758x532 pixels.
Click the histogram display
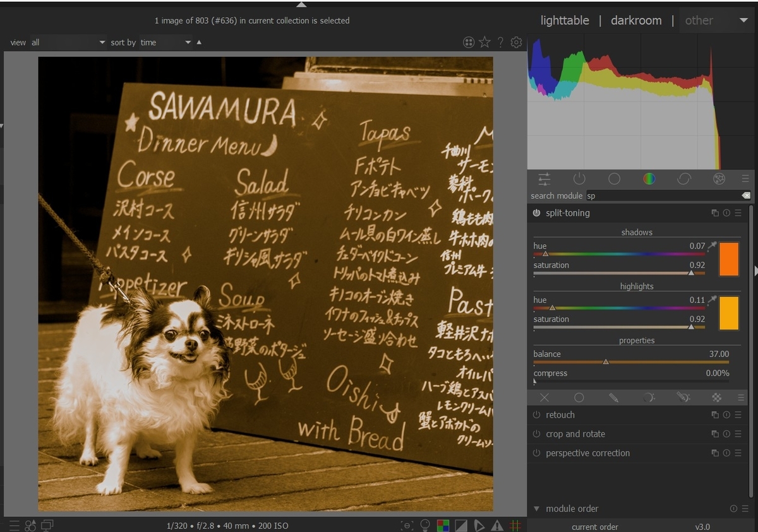pyautogui.click(x=642, y=101)
